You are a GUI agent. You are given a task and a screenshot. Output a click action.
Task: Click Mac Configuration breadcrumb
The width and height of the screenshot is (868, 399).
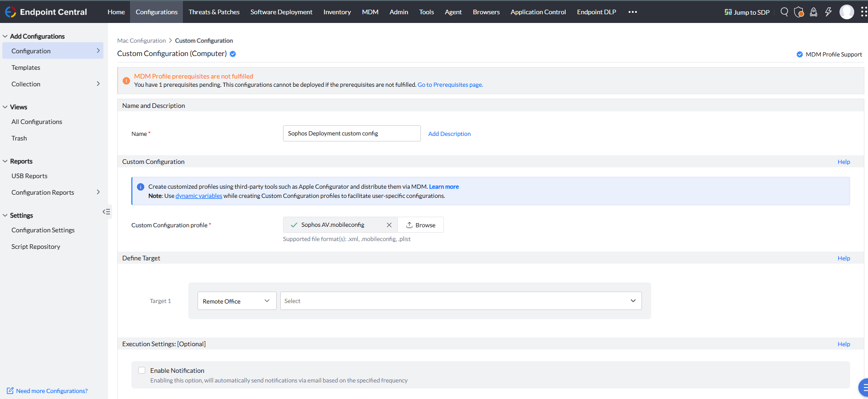(142, 41)
